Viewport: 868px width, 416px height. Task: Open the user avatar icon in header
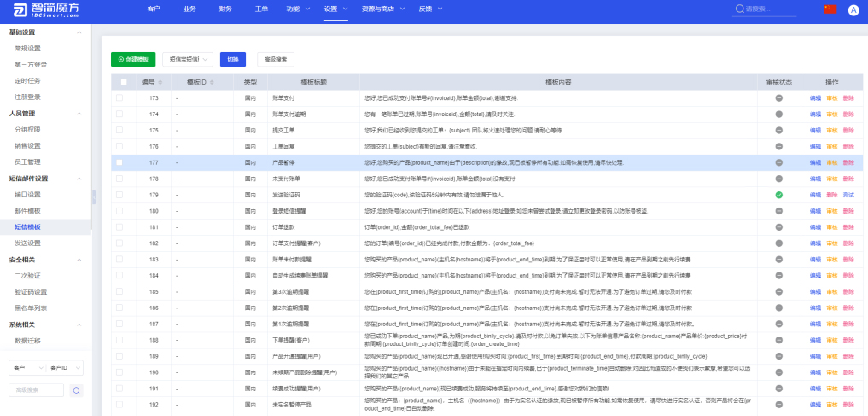[853, 9]
